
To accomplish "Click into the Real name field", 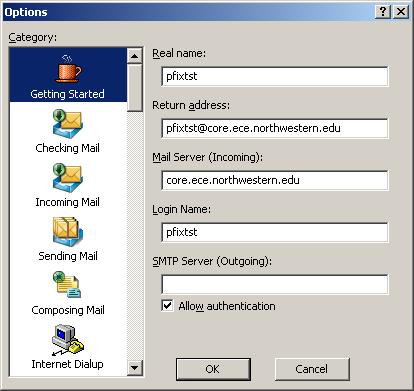I will coord(275,76).
